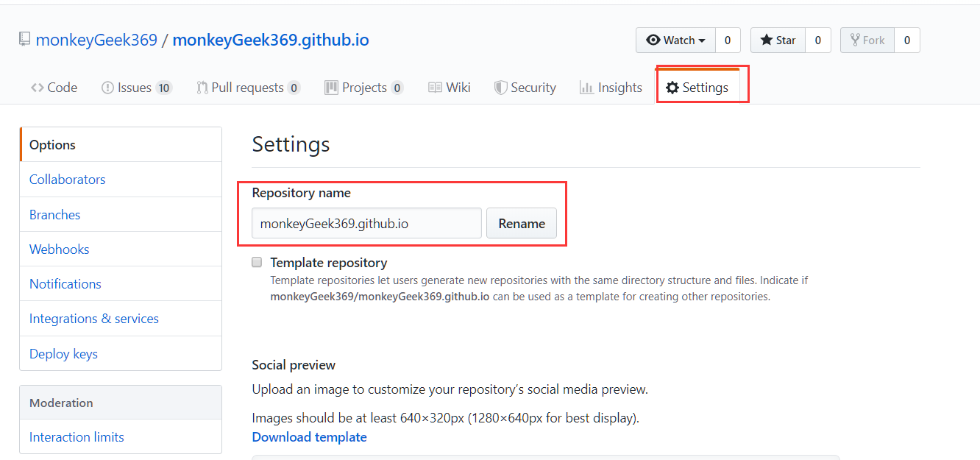Open Interaction limits under Moderation
The height and width of the screenshot is (460, 980).
(x=121, y=437)
